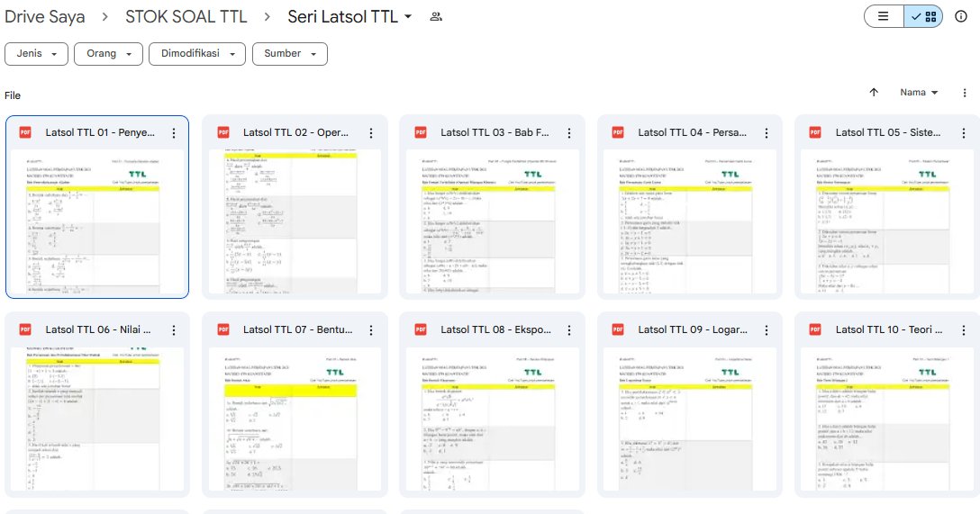
Task: Select file name Latsol TTL 02 - Oper...
Action: tap(295, 132)
